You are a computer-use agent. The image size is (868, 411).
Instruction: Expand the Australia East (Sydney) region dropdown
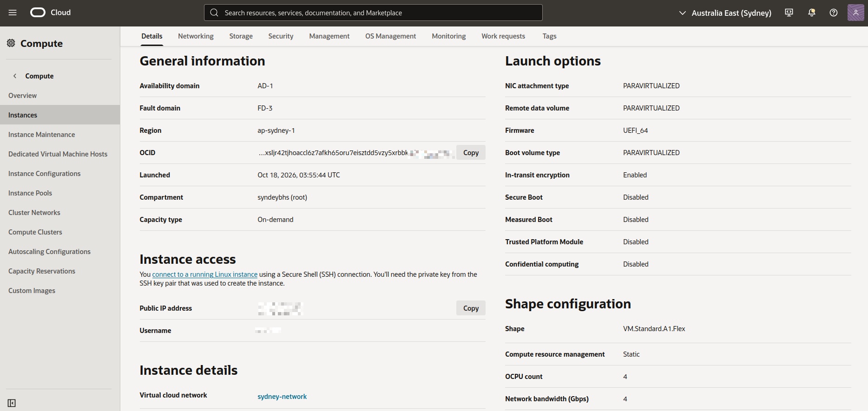(725, 13)
